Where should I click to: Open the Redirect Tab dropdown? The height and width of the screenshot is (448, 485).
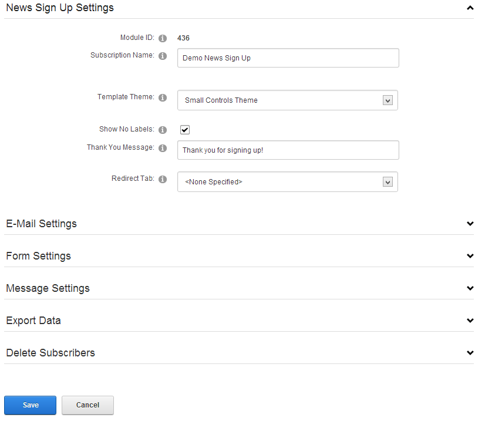coord(288,182)
